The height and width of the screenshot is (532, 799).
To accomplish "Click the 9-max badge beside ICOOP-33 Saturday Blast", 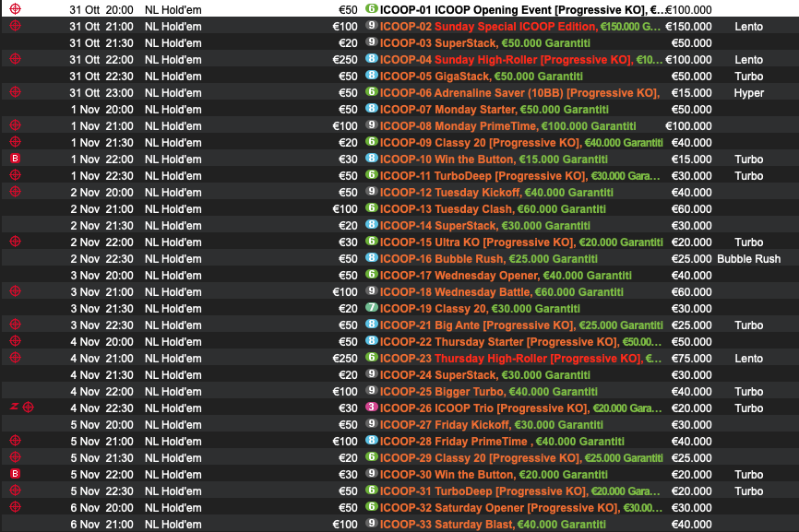I will click(372, 523).
